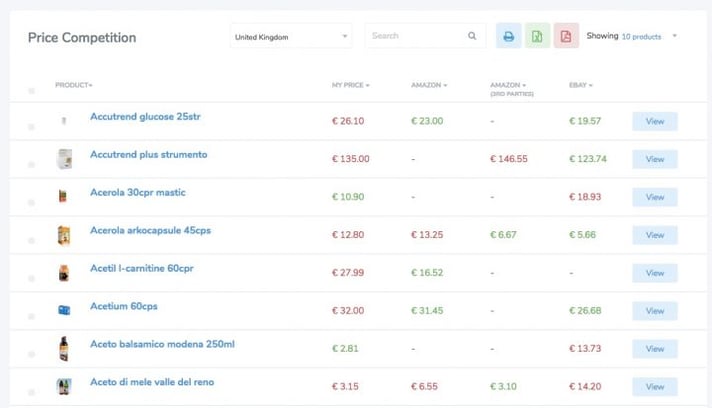The height and width of the screenshot is (408, 712).
Task: Check the Aceto di mele row checkbox
Action: (x=31, y=392)
